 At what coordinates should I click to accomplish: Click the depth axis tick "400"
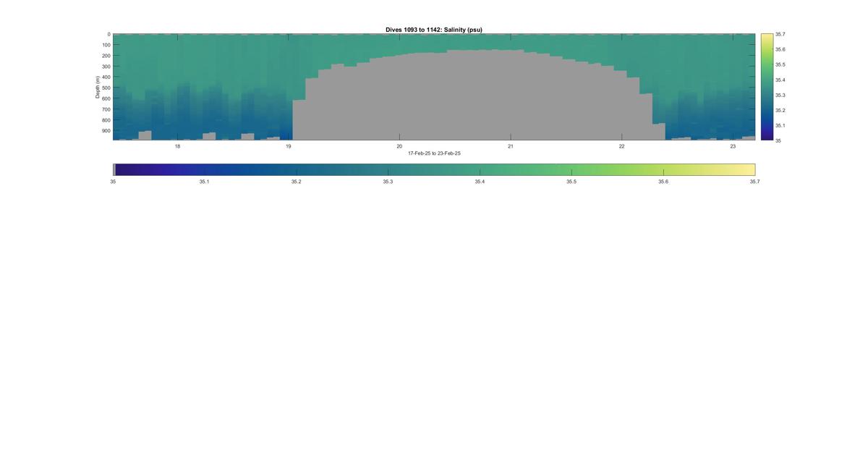point(106,77)
